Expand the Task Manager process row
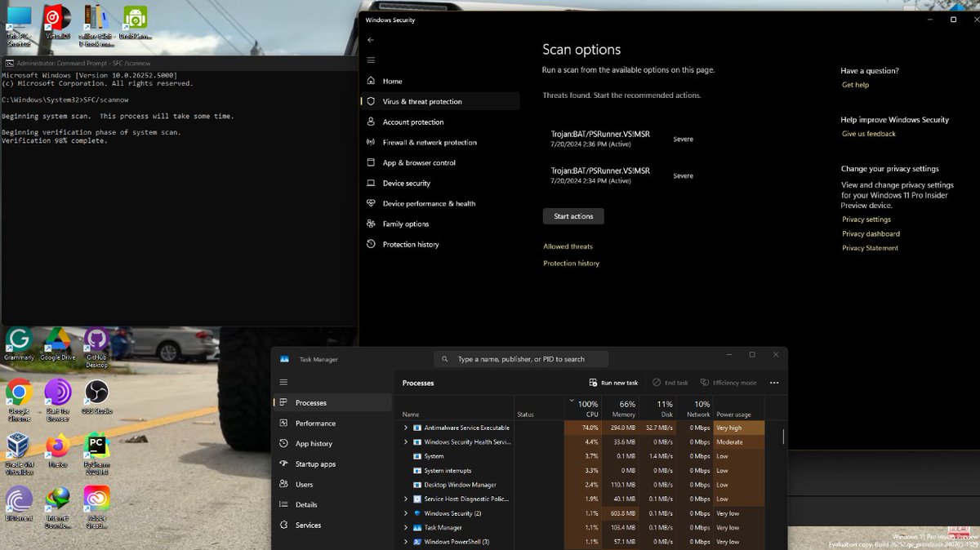The height and width of the screenshot is (550, 980). click(x=406, y=527)
